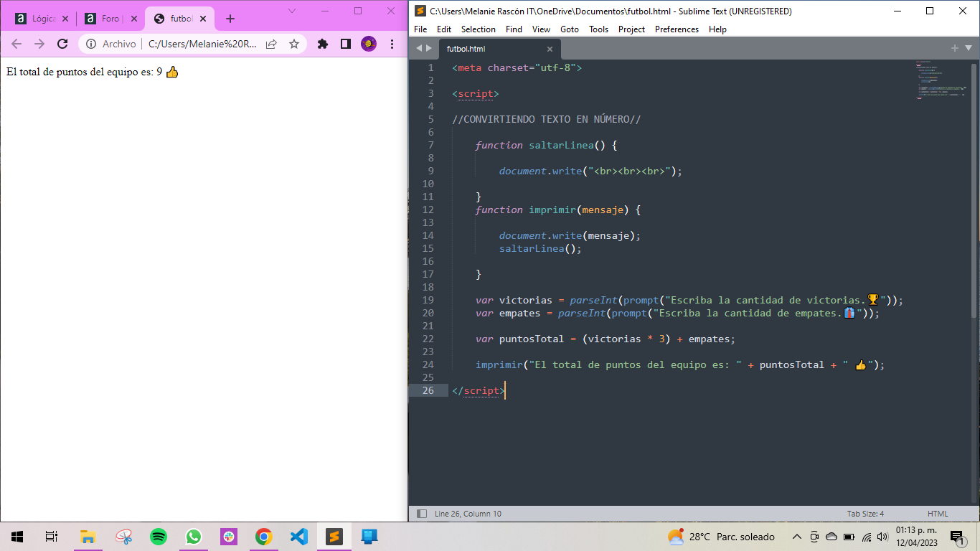Open WhatsApp from taskbar

[194, 537]
